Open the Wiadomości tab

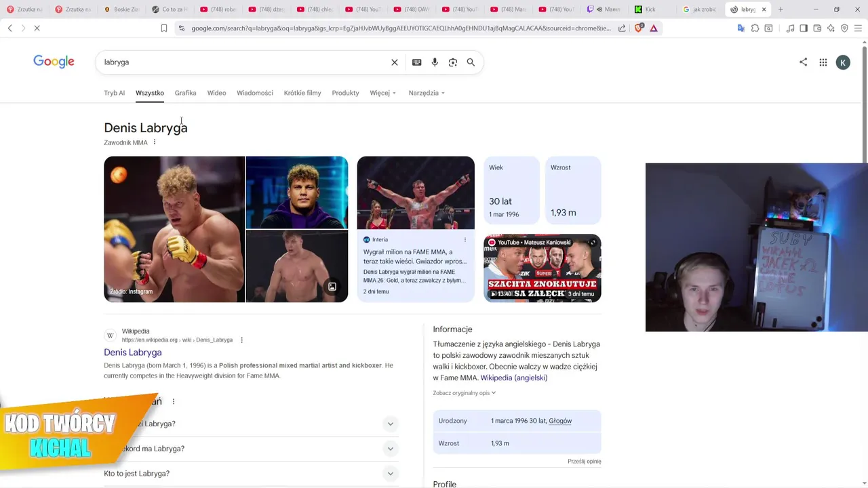(255, 93)
